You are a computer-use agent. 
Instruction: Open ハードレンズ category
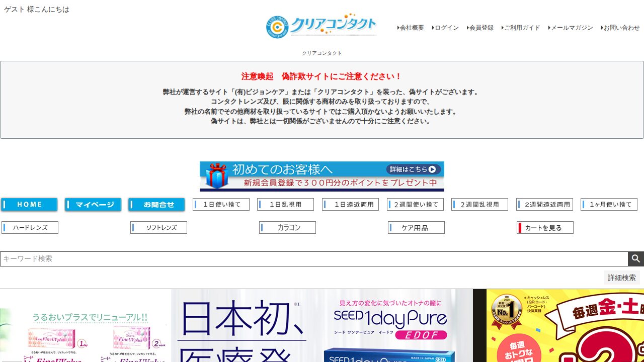(x=30, y=228)
